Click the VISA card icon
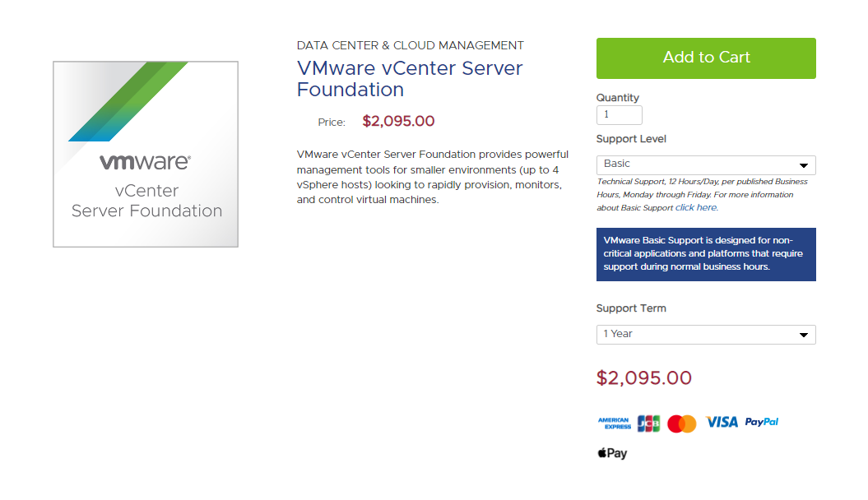 (722, 423)
